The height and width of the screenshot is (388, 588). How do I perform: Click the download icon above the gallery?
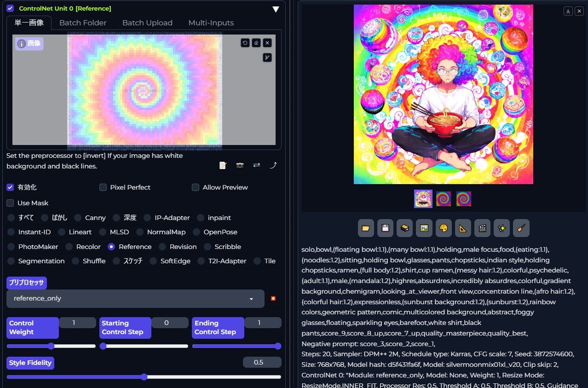(x=568, y=11)
